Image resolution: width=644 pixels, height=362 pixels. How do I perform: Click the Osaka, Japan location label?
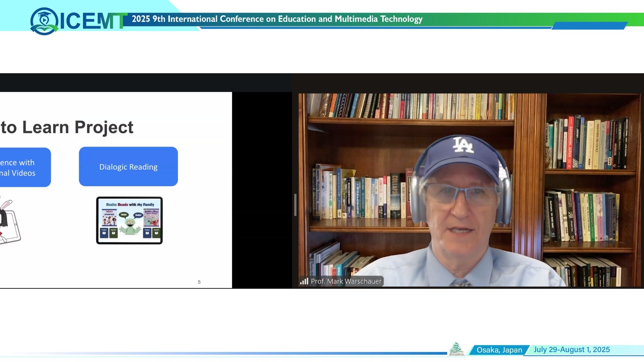click(499, 350)
